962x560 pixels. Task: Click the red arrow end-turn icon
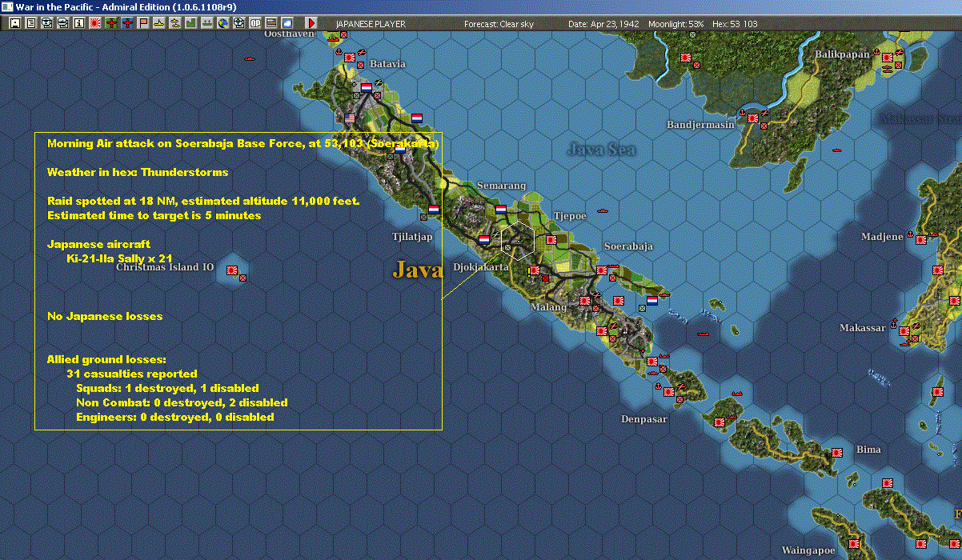coord(311,23)
